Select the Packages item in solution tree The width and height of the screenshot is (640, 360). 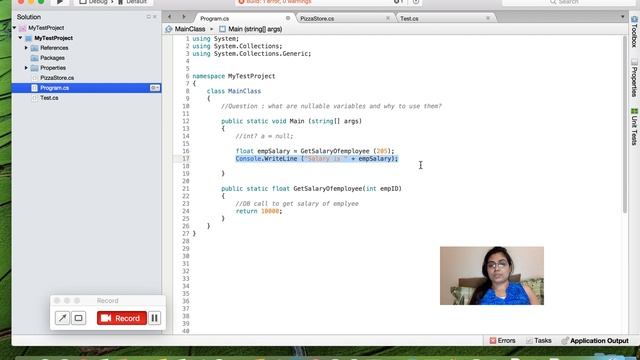[52, 58]
